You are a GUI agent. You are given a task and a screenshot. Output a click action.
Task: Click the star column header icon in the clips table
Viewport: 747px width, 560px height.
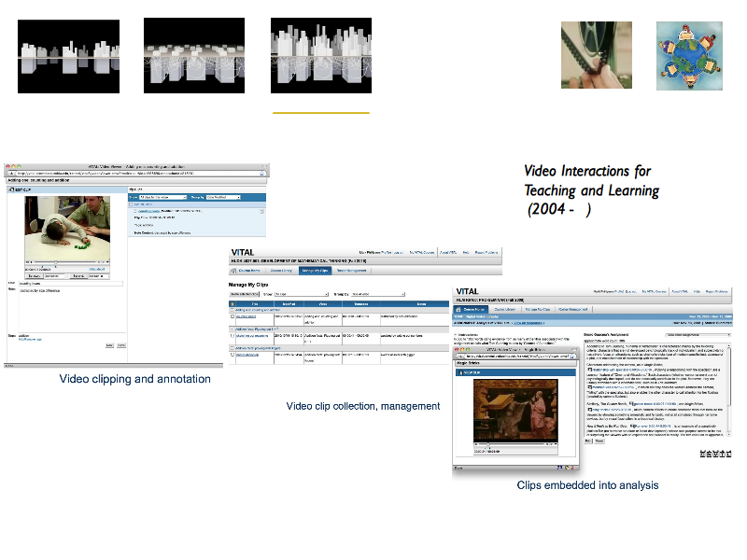click(x=232, y=303)
